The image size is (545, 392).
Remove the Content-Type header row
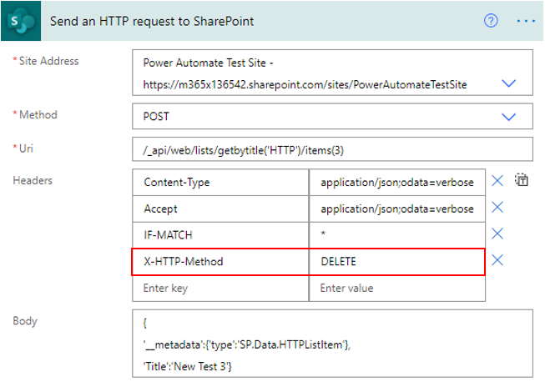tap(497, 180)
